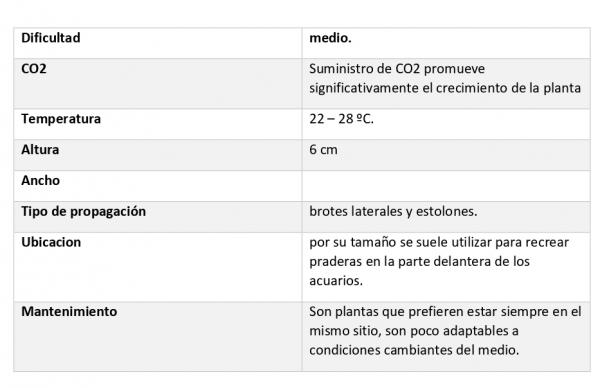Click the CO2 row label
This screenshot has height=388, width=600.
34,69
